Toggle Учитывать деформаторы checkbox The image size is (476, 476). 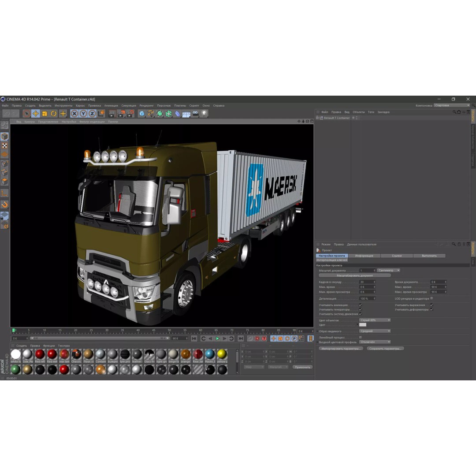tap(431, 309)
